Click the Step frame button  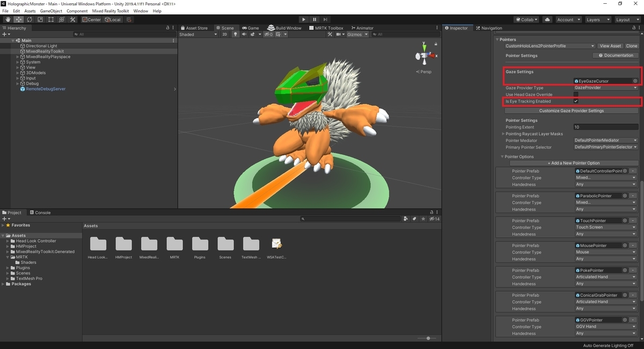pyautogui.click(x=325, y=19)
